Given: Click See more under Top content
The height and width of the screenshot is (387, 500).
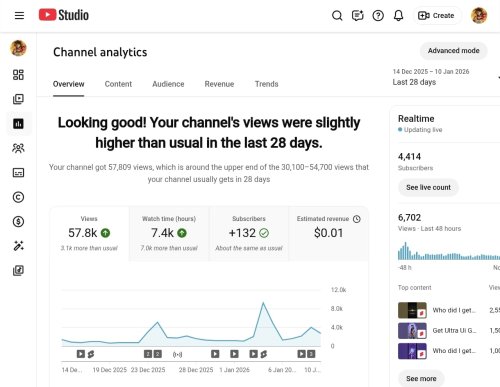Looking at the screenshot, I should 421,379.
